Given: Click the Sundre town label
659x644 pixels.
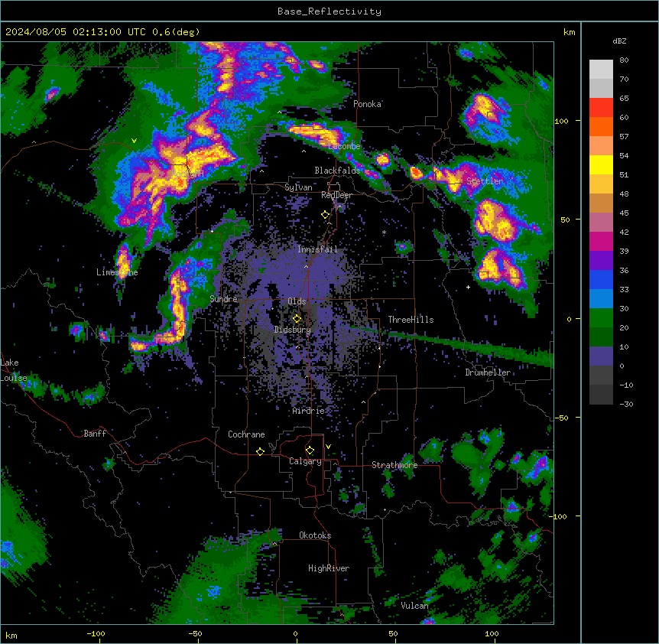Looking at the screenshot, I should [x=223, y=299].
